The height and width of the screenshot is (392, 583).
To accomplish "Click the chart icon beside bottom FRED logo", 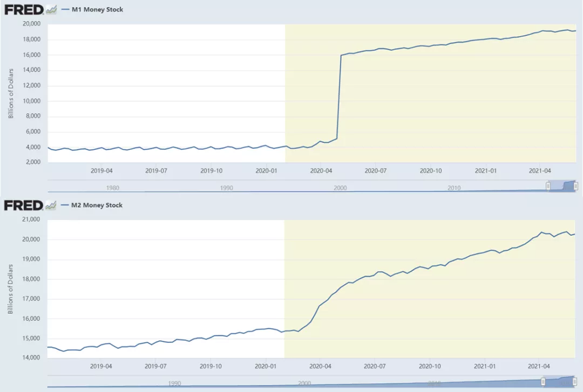I will [51, 205].
